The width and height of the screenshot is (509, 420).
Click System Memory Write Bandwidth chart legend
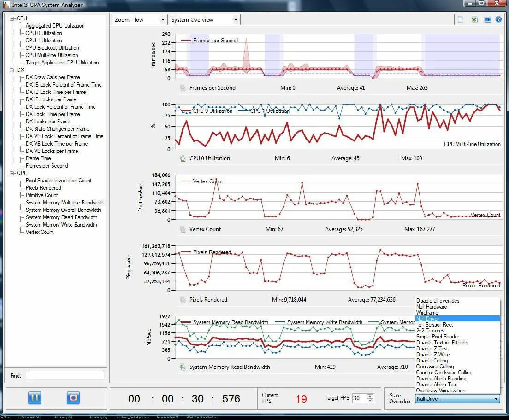coord(325,322)
